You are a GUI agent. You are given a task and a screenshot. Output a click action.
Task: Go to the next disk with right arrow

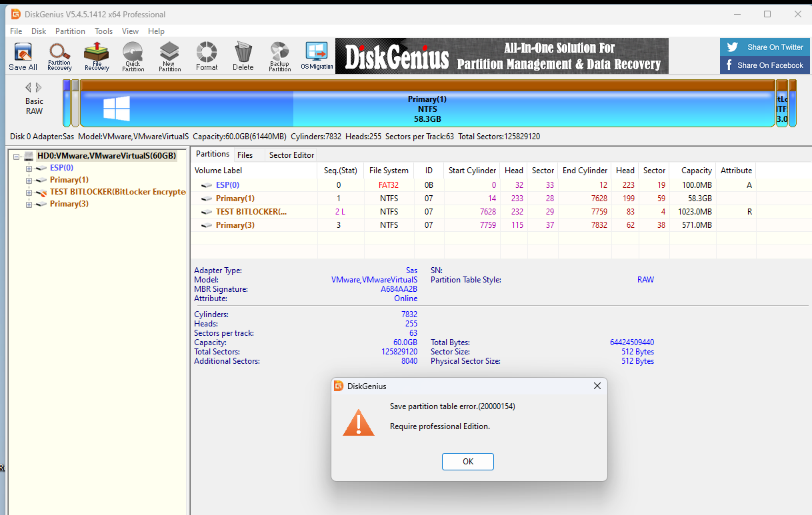pyautogui.click(x=39, y=87)
